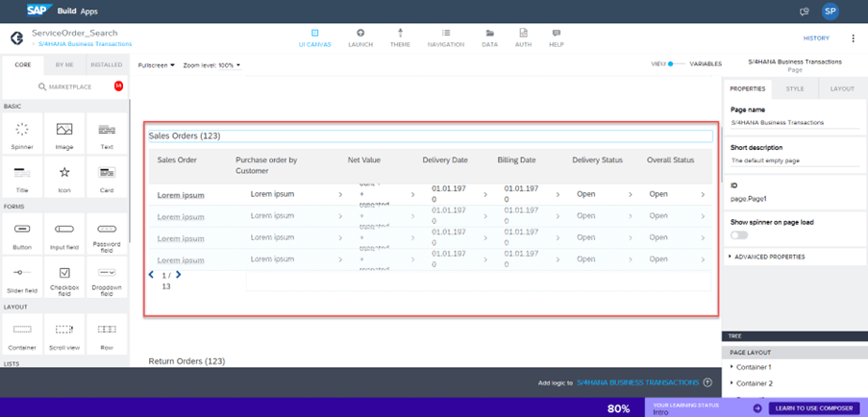Select the Image component
868x417 pixels.
coord(64,134)
